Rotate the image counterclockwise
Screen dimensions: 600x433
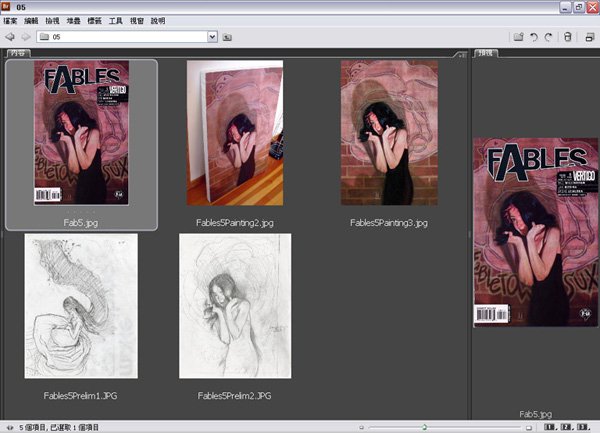534,37
